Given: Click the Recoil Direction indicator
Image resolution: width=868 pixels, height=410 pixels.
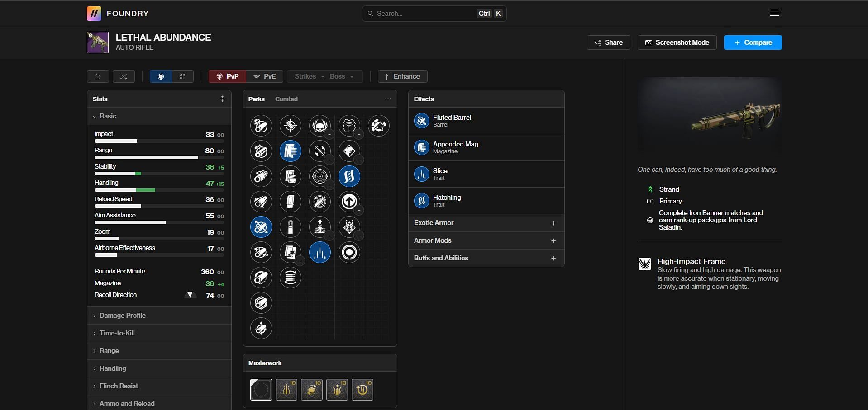Looking at the screenshot, I should [190, 295].
